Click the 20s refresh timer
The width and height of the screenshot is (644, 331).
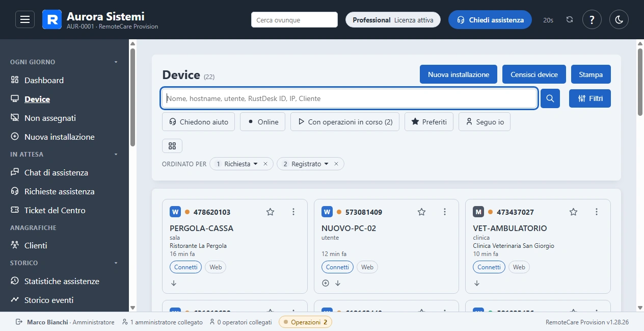click(x=548, y=20)
